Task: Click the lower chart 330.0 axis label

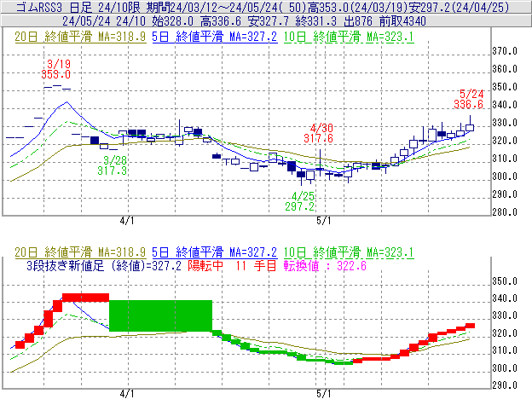Action: (x=505, y=315)
